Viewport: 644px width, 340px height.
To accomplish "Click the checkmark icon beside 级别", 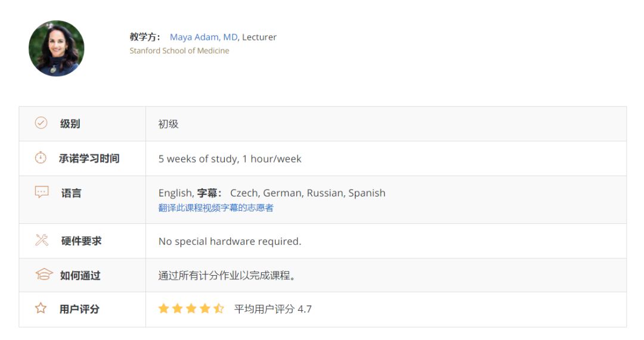I will pos(41,123).
